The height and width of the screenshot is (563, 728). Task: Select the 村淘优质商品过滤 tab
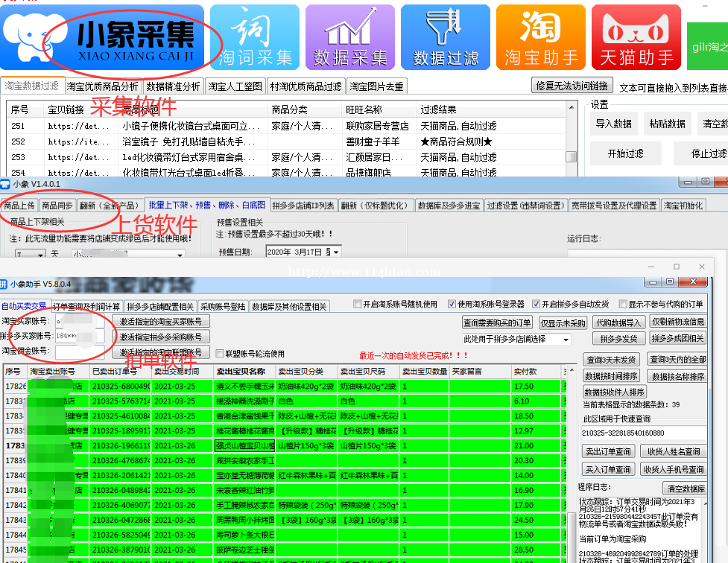306,86
